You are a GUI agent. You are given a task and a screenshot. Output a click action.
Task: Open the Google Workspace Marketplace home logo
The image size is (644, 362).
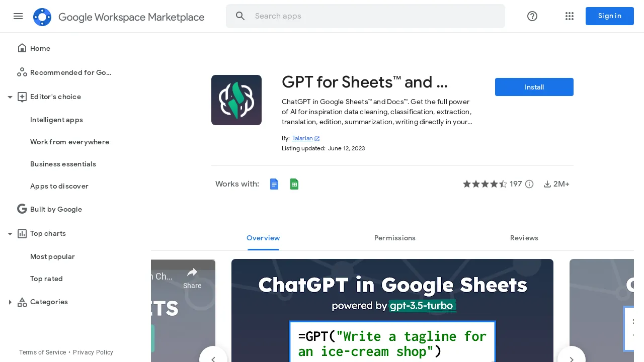pyautogui.click(x=42, y=17)
